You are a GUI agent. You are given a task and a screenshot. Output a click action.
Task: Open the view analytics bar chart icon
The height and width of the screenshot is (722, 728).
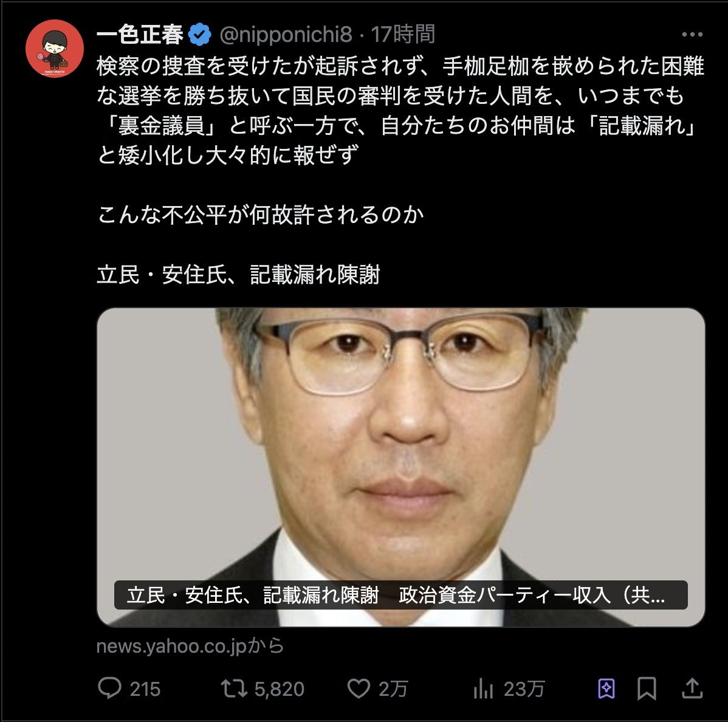(483, 689)
